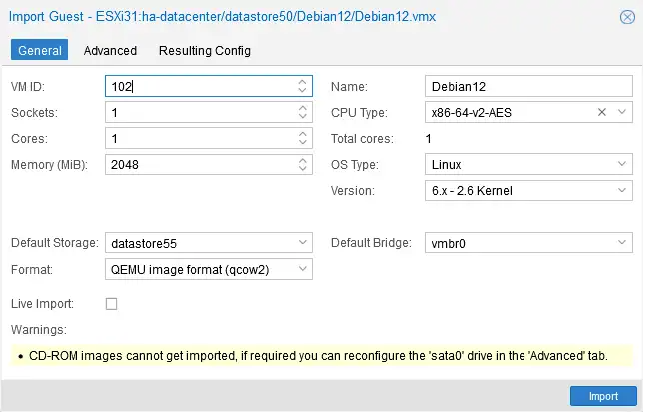Select the General tab
Screen dimensions: 646x414
pos(40,50)
